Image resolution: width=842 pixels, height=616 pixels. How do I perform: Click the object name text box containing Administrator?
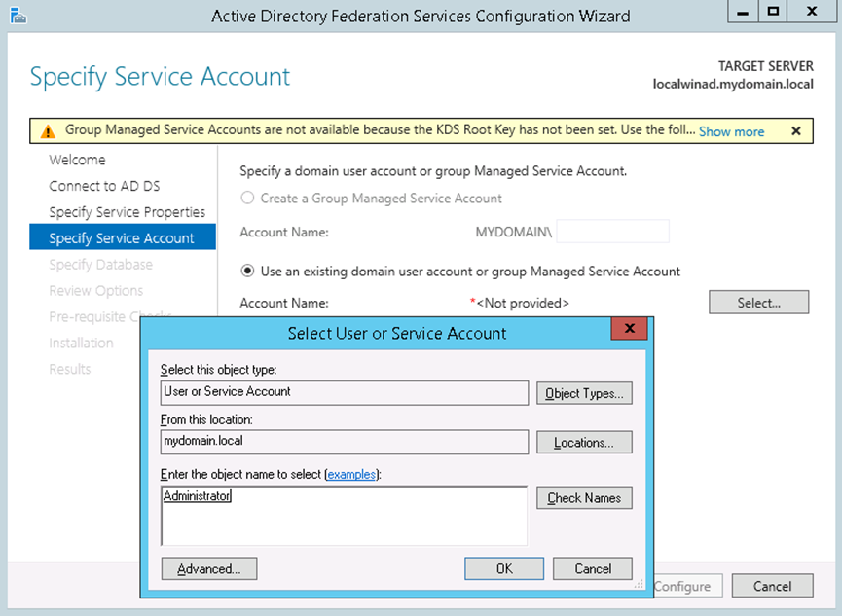point(344,516)
